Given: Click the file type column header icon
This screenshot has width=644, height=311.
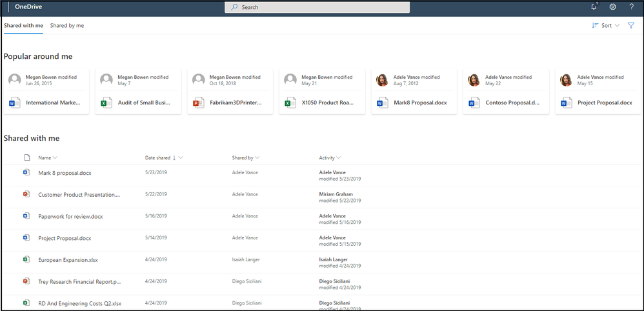Looking at the screenshot, I should click(27, 158).
